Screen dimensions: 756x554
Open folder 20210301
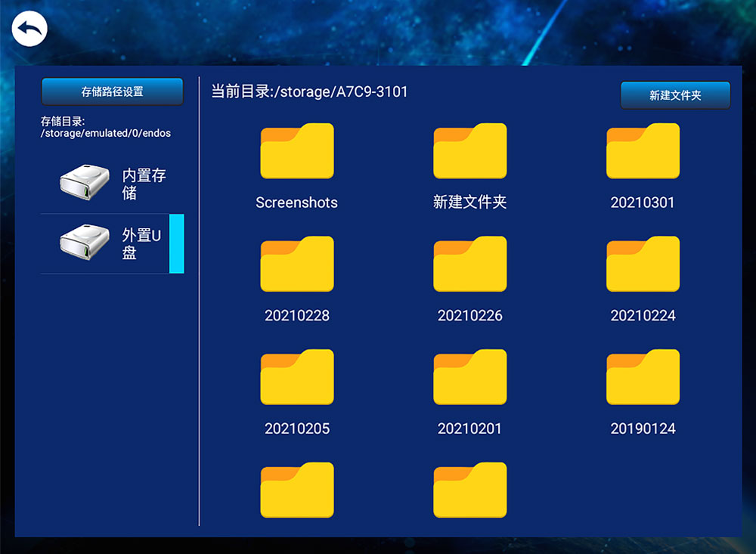(x=643, y=151)
